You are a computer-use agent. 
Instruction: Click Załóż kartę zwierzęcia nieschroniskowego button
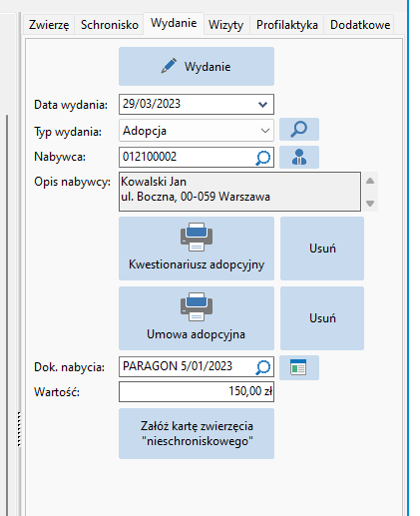tap(197, 433)
